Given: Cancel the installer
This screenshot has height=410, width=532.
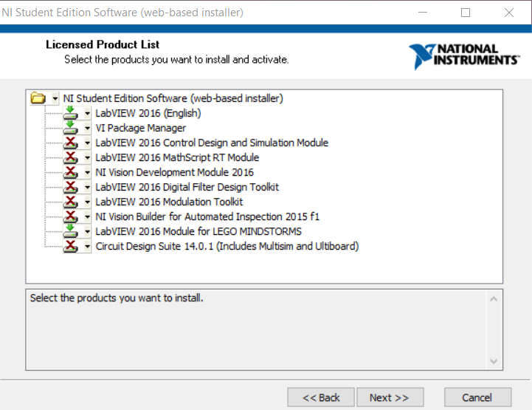Looking at the screenshot, I should 477,397.
